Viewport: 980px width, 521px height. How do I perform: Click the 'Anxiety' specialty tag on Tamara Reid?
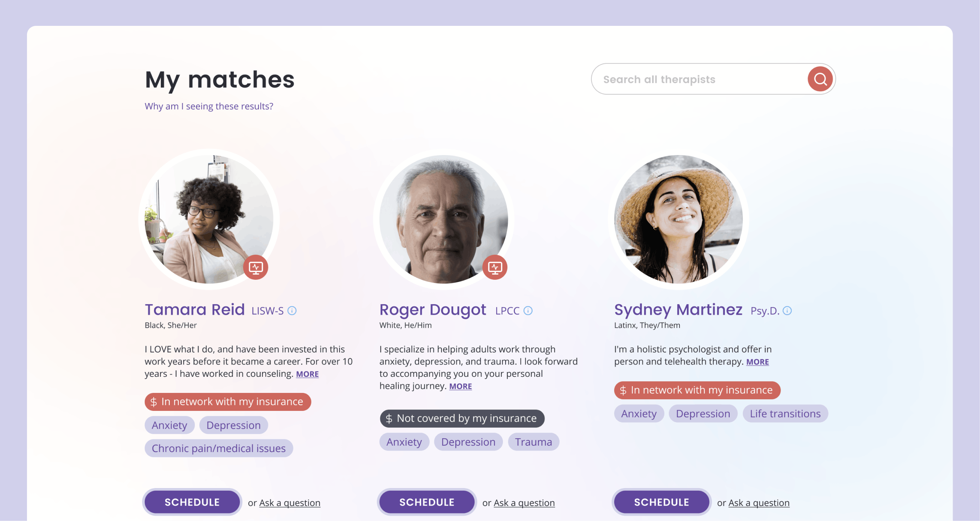pyautogui.click(x=169, y=425)
